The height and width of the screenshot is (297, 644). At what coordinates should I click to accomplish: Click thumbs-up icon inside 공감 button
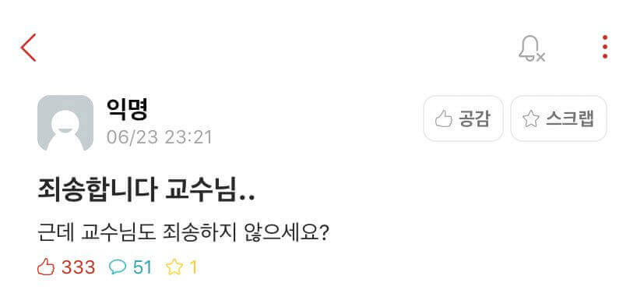point(444,119)
